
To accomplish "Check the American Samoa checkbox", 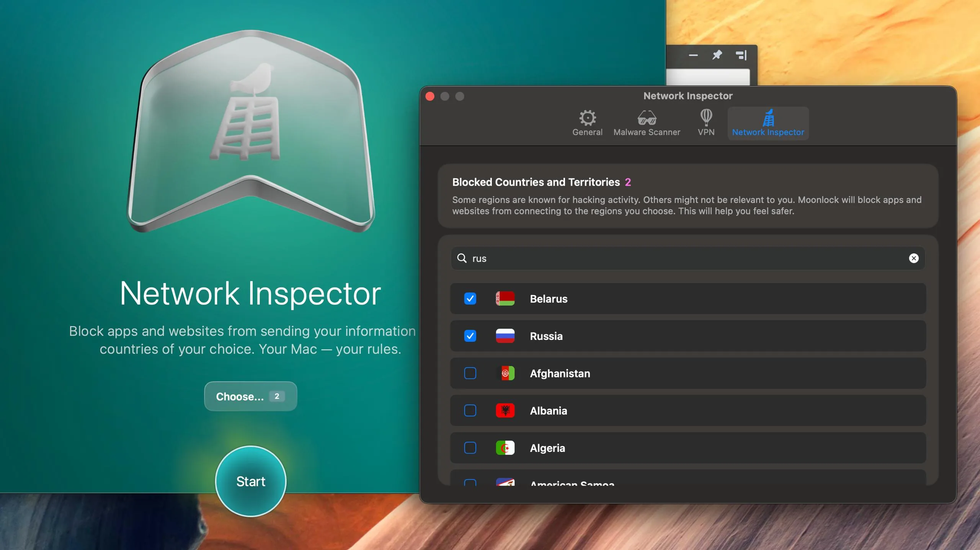I will [x=470, y=482].
